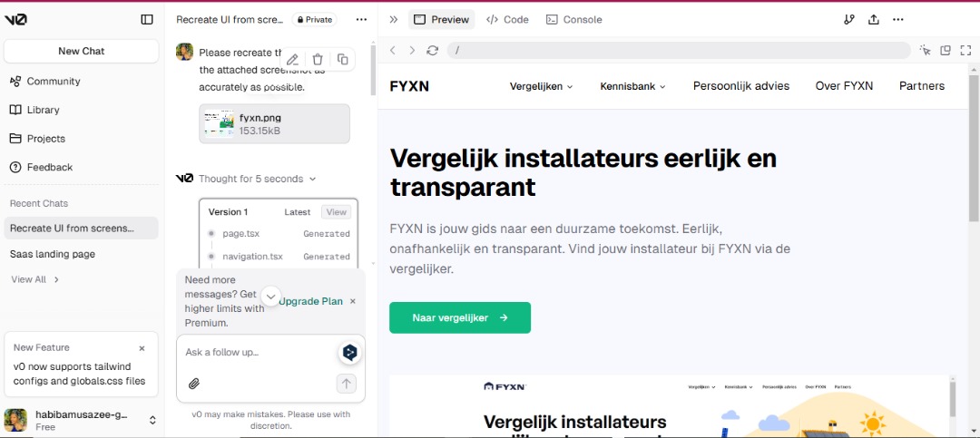Click the prompt enhance hexagon icon
This screenshot has width=980, height=438.
[x=350, y=353]
